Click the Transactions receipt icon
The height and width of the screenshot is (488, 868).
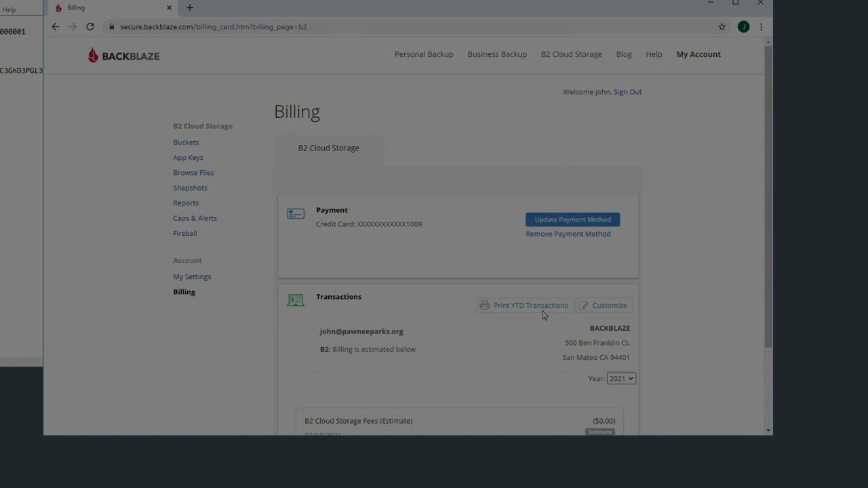(x=296, y=300)
